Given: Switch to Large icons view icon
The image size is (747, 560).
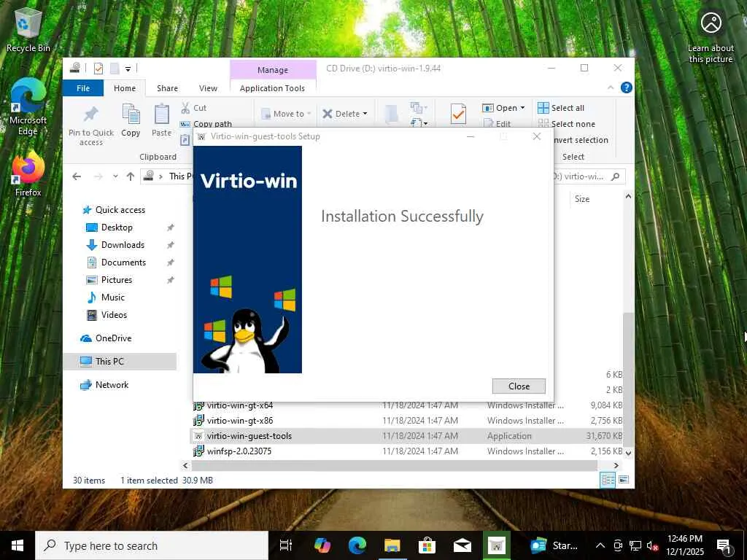Looking at the screenshot, I should coord(624,480).
